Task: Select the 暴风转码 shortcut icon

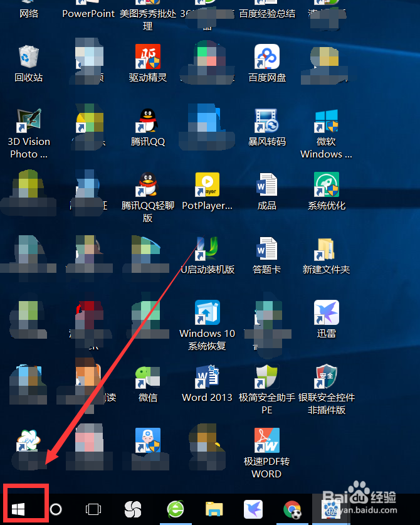Action: click(266, 120)
